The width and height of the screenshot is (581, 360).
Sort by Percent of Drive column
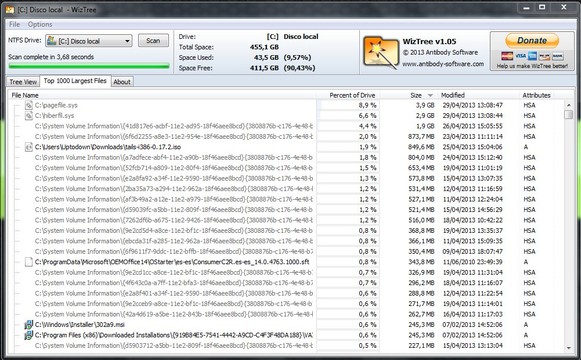[x=352, y=95]
